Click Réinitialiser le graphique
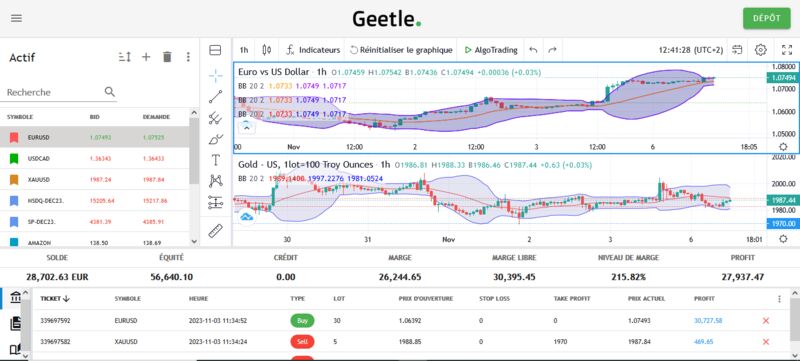This screenshot has width=800, height=361. pyautogui.click(x=401, y=50)
